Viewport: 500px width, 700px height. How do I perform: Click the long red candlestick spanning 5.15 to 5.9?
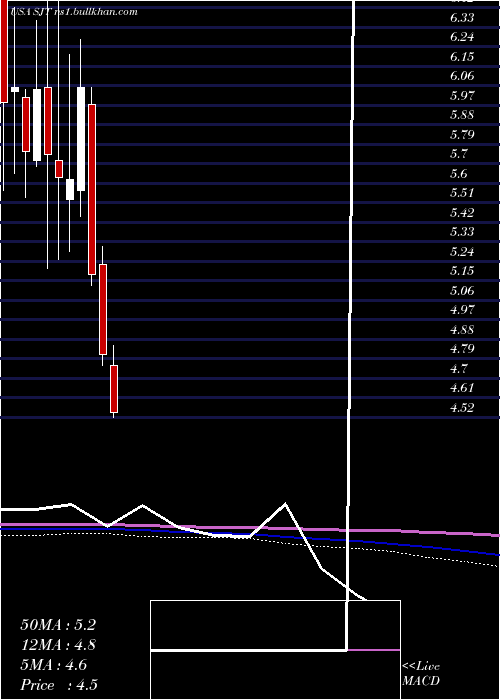point(92,189)
